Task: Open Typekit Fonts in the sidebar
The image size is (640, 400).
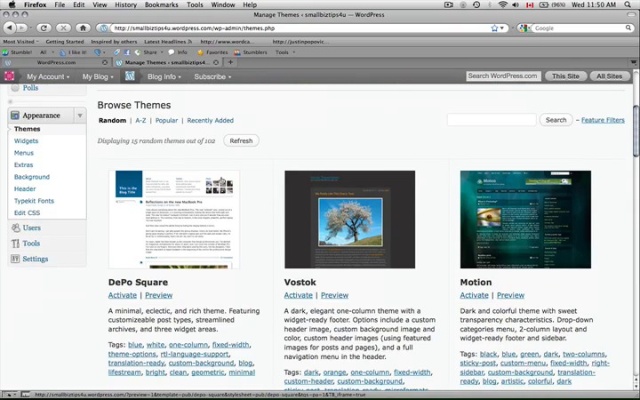Action: tap(34, 201)
